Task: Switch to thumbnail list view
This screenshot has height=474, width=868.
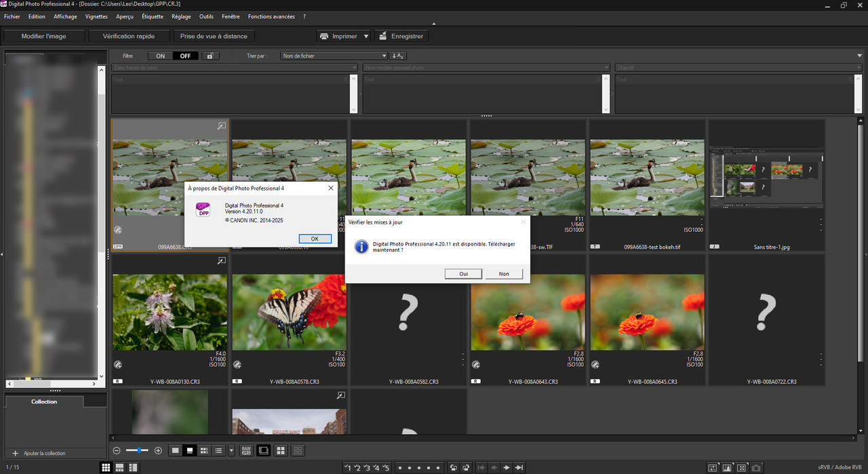Action: [x=218, y=450]
